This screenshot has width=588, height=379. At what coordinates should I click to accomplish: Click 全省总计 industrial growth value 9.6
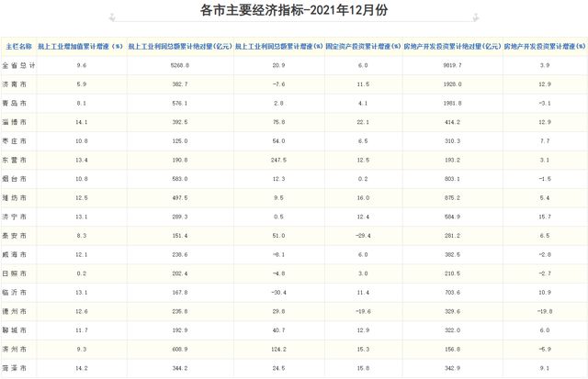tap(82, 65)
